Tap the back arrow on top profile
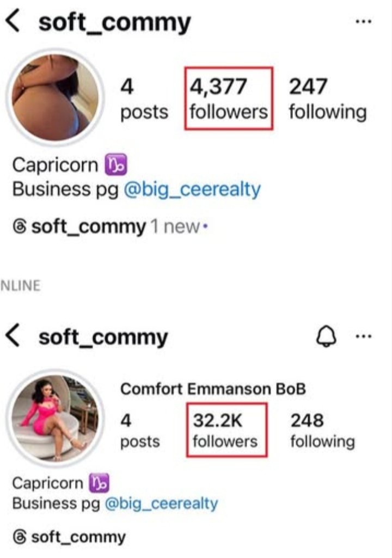392x558 pixels. click(13, 21)
